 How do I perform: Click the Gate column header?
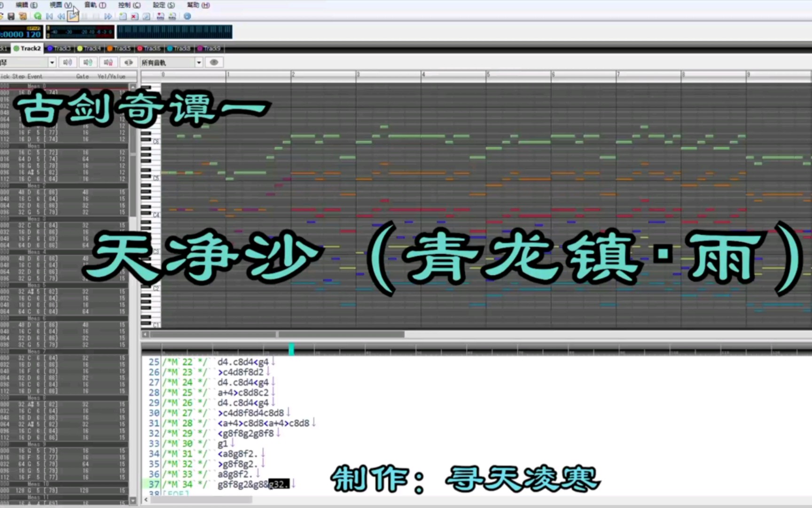point(82,76)
